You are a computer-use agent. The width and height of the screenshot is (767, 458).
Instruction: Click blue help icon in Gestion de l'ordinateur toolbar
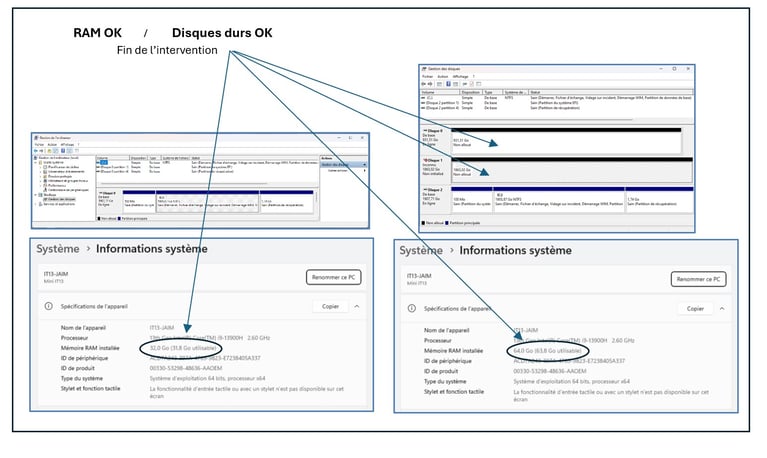point(63,151)
